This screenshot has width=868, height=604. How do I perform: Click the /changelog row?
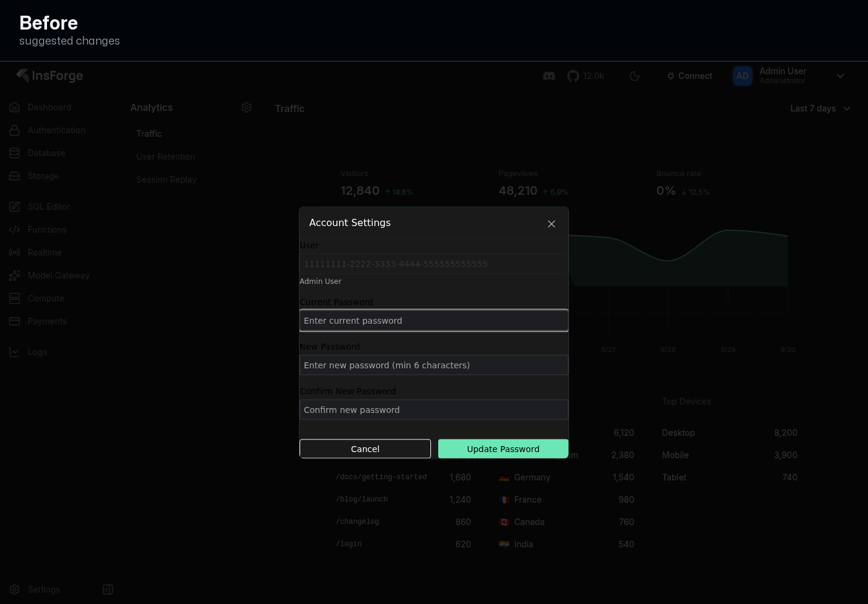[403, 522]
